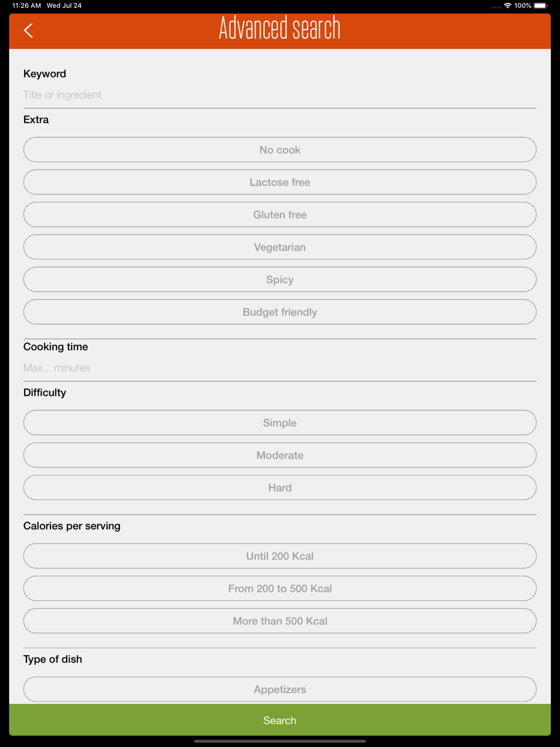Toggle the No cook filter
The image size is (560, 747).
pos(280,150)
